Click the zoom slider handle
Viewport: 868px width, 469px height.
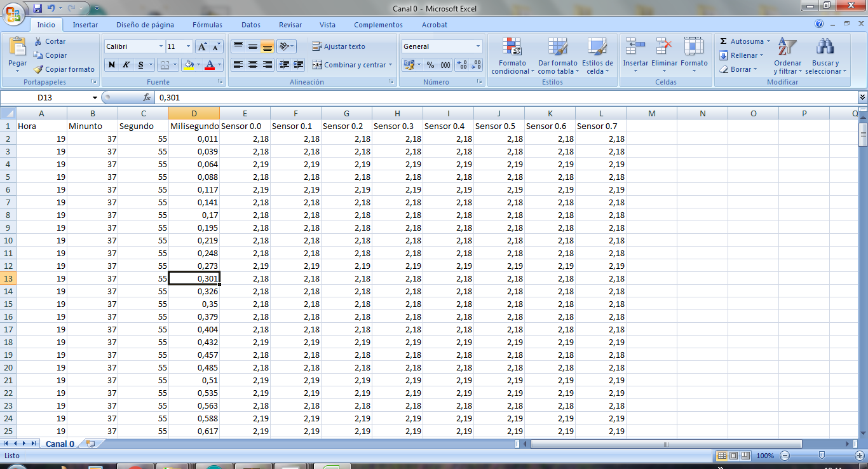(822, 456)
